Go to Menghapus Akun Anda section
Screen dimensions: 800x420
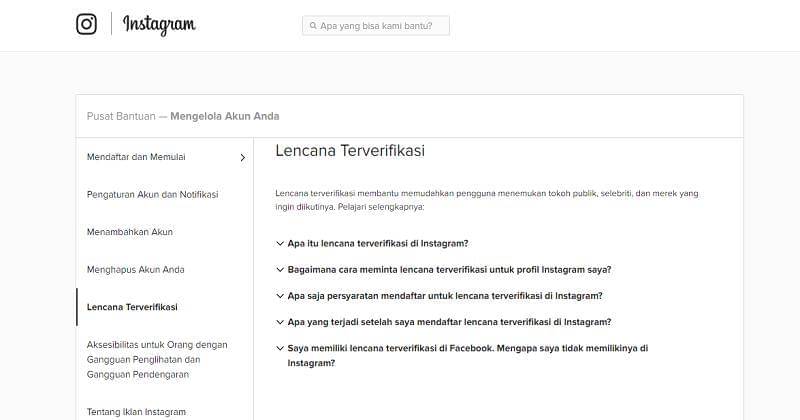click(136, 269)
